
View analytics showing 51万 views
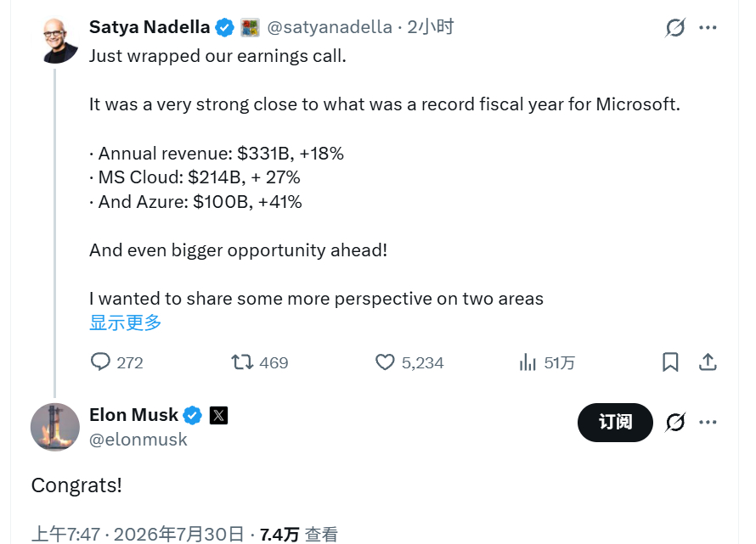tap(547, 362)
